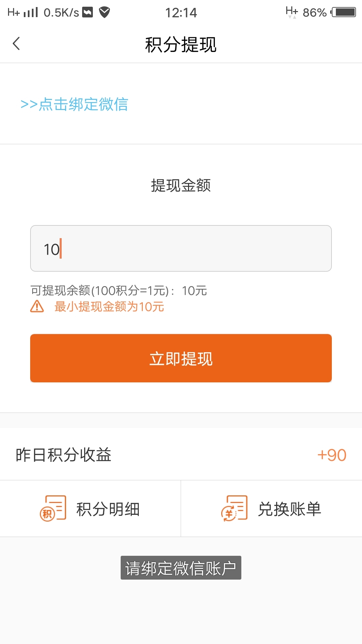Open the 兑换账单 text label
362x644 pixels.
click(x=290, y=509)
